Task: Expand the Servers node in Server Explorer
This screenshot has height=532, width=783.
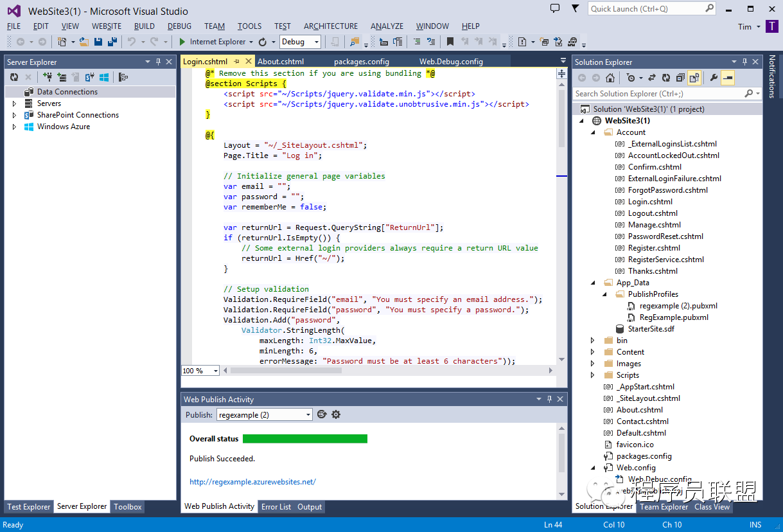Action: click(15, 103)
